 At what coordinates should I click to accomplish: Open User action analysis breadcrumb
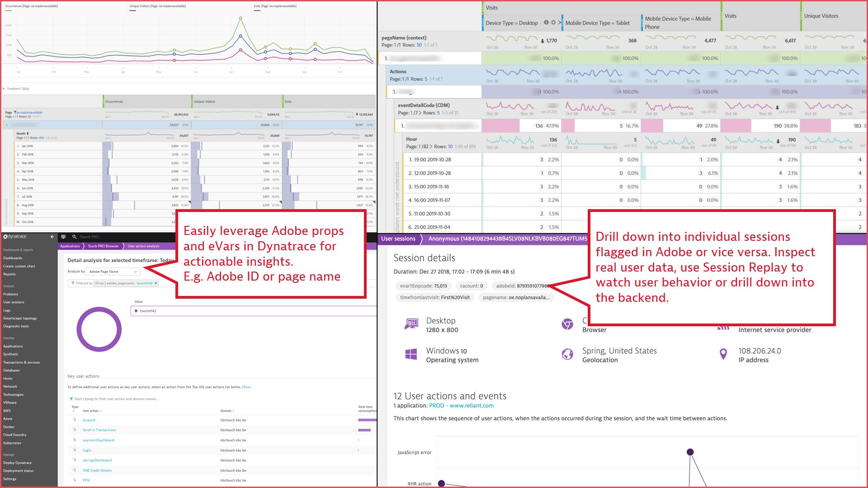point(144,246)
